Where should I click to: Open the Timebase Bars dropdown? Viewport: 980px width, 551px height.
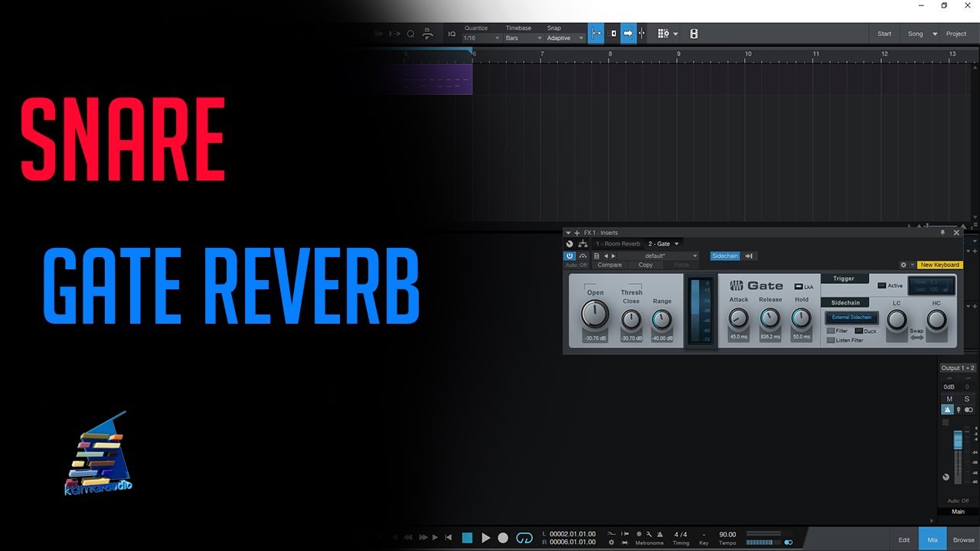pos(524,37)
